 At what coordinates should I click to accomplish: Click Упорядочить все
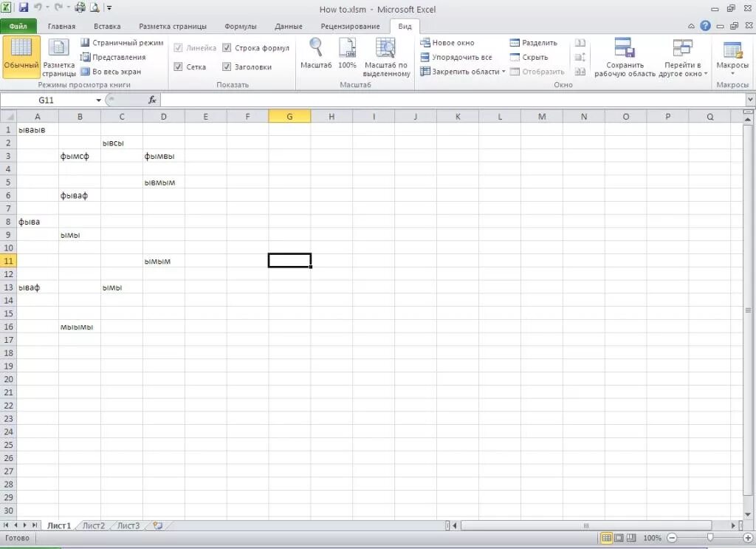[x=456, y=57]
